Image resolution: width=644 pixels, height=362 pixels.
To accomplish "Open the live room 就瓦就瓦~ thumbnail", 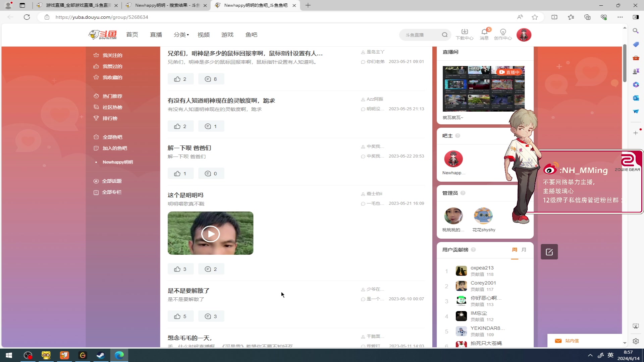I will click(x=483, y=88).
